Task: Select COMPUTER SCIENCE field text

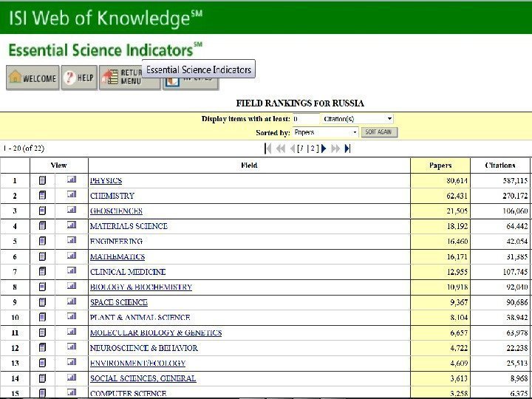Action: [x=129, y=394]
